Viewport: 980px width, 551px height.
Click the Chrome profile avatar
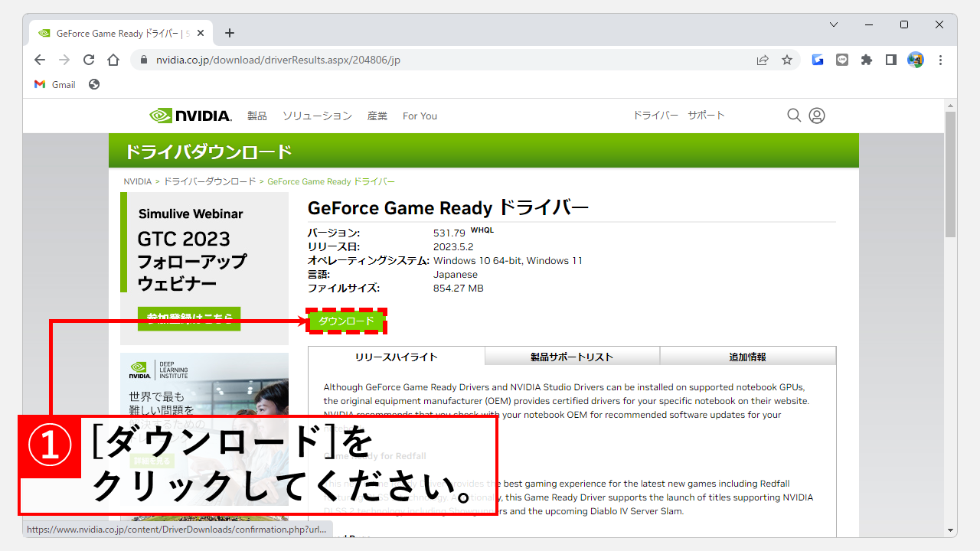click(x=916, y=59)
